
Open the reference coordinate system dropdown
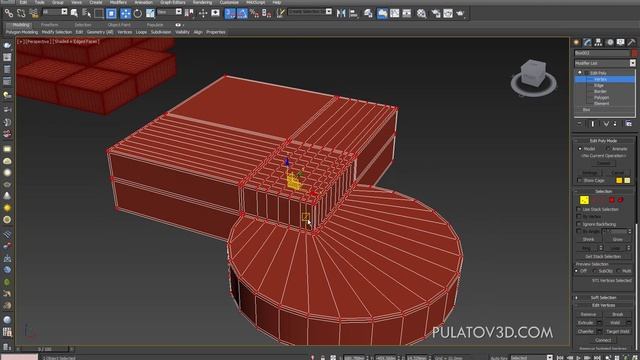point(169,12)
